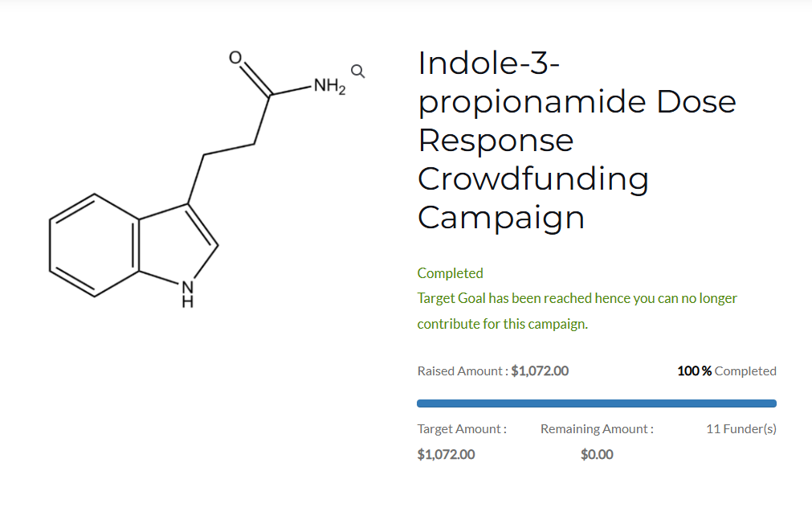
Task: Click the word Crowdfunding in the title
Action: 532,179
